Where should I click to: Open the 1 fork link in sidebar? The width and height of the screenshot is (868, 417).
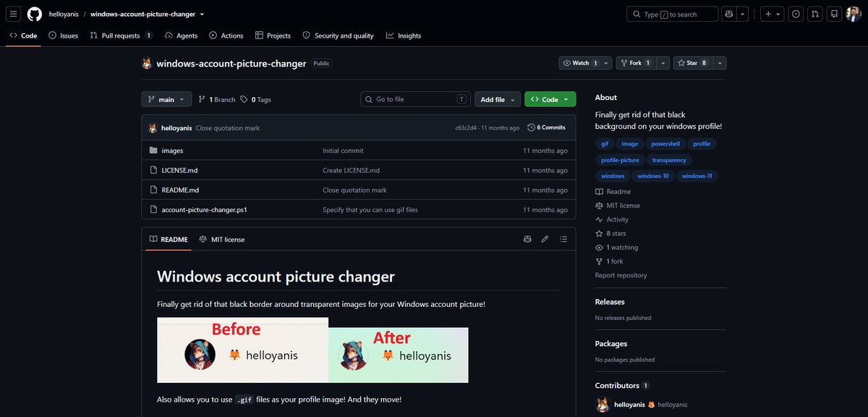609,261
